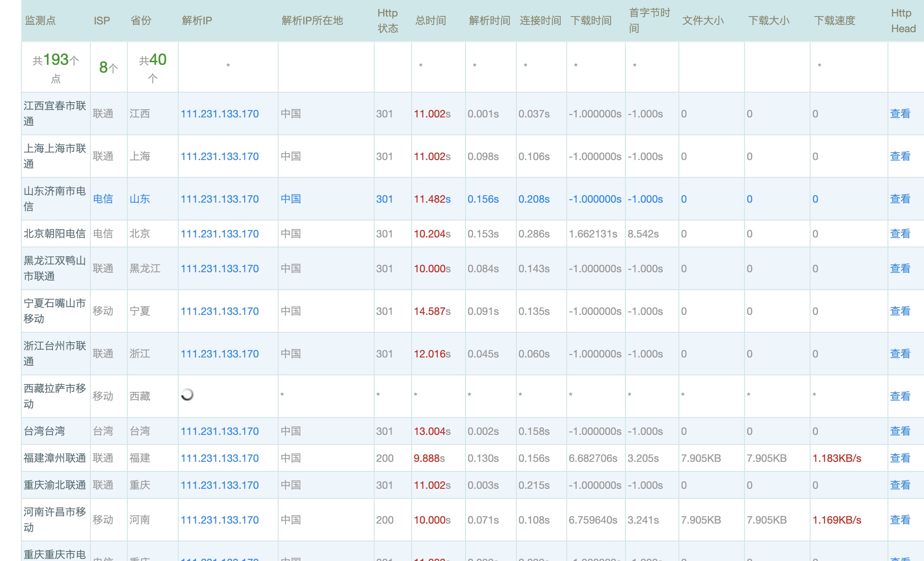This screenshot has width=924, height=561.
Task: Click 监测点 name 宁夏石嘴山市移动
Action: (55, 311)
